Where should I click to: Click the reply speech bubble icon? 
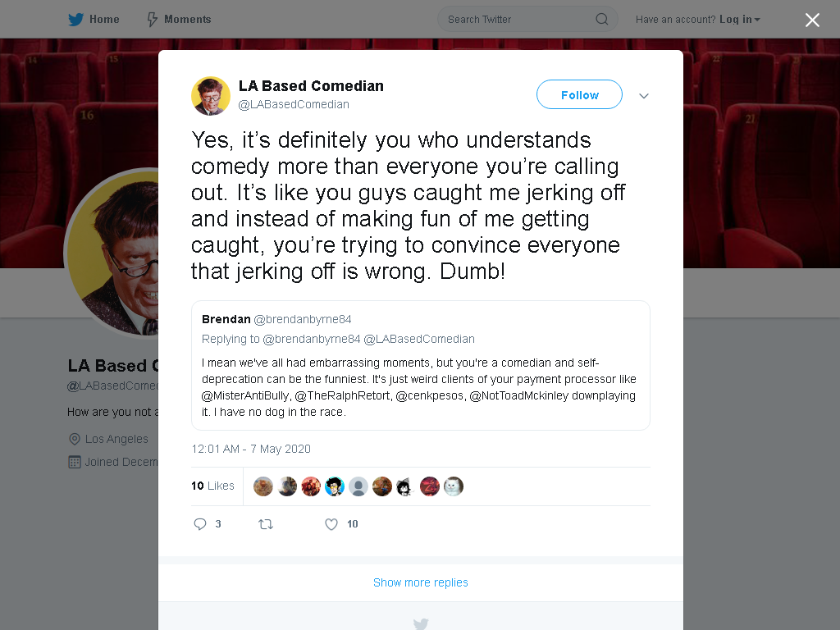click(x=200, y=524)
